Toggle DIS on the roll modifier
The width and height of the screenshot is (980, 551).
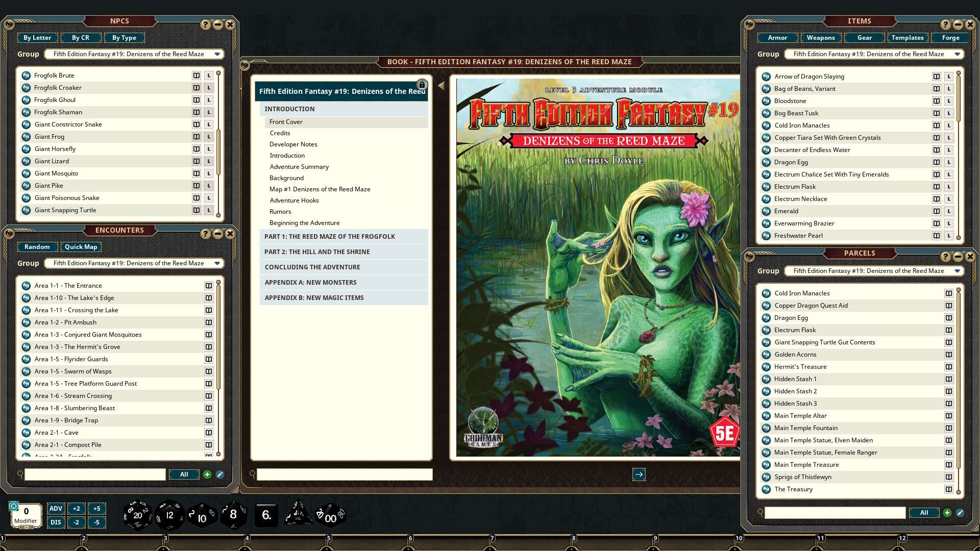click(x=56, y=522)
